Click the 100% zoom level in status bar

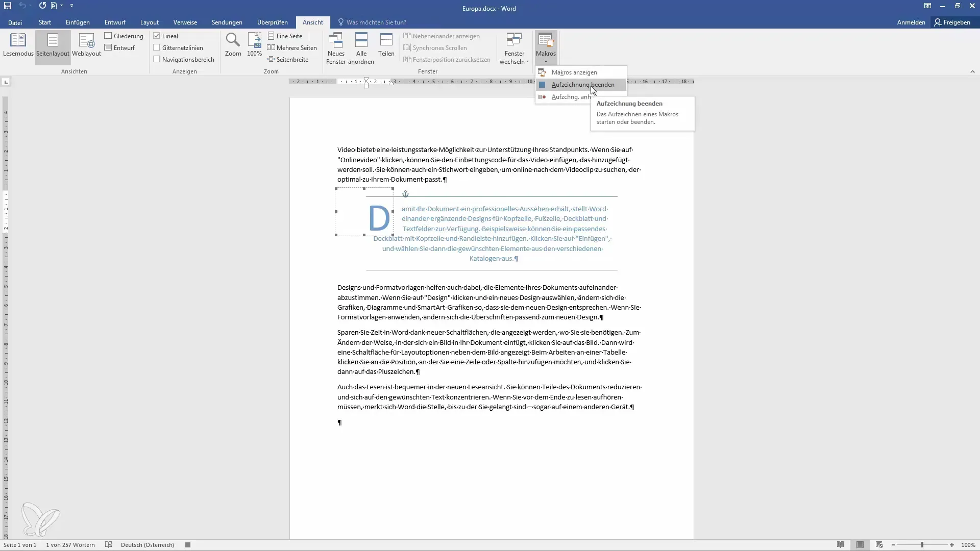(968, 545)
